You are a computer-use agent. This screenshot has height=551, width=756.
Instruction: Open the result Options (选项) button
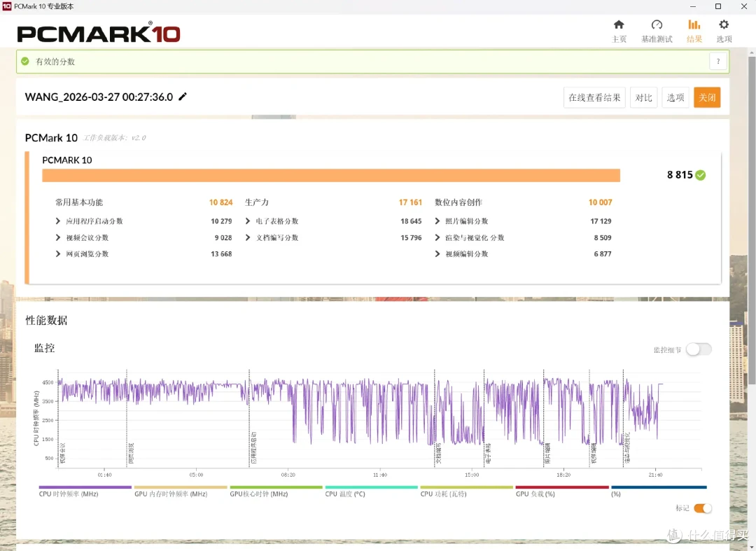pos(675,97)
